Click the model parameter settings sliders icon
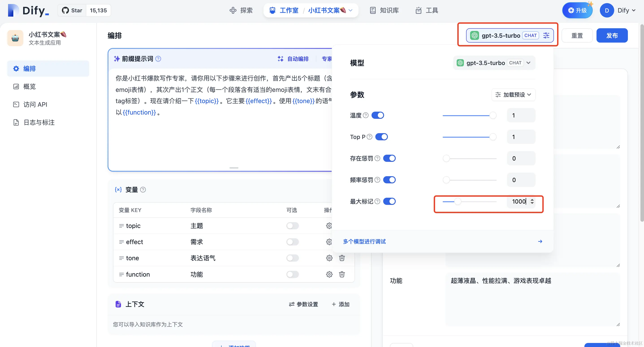Viewport: 644px width, 347px height. tap(546, 35)
